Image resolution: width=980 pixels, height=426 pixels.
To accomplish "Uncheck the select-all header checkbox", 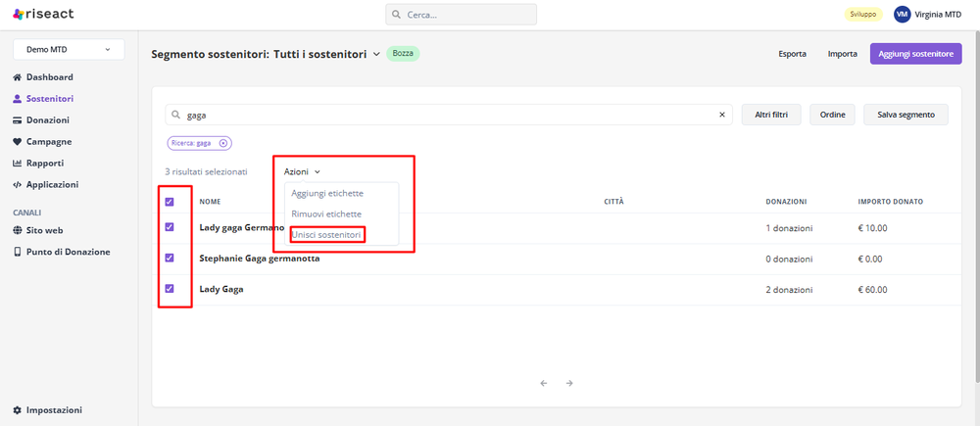I will (x=170, y=202).
